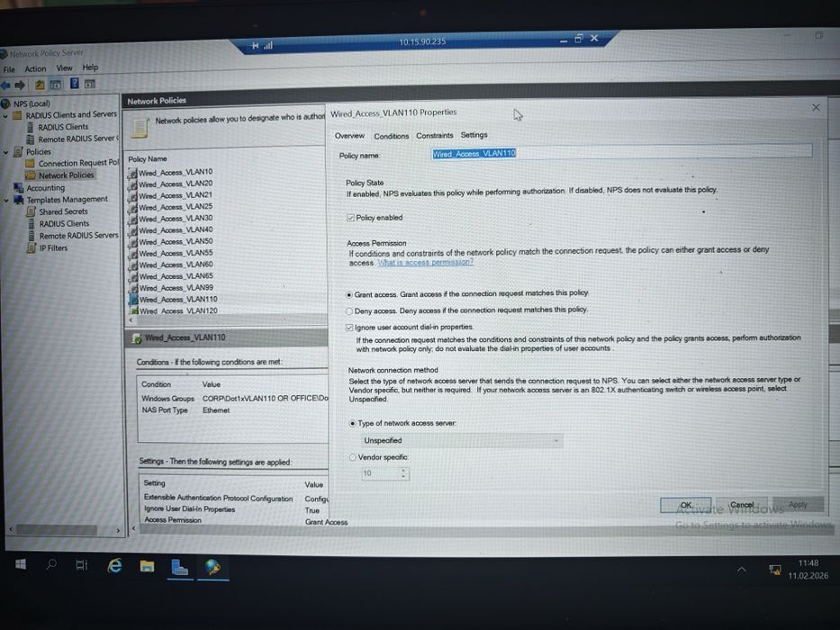Screen dimensions: 840x630
Task: Click the Network Policy Server taskbar icon
Action: click(x=212, y=567)
